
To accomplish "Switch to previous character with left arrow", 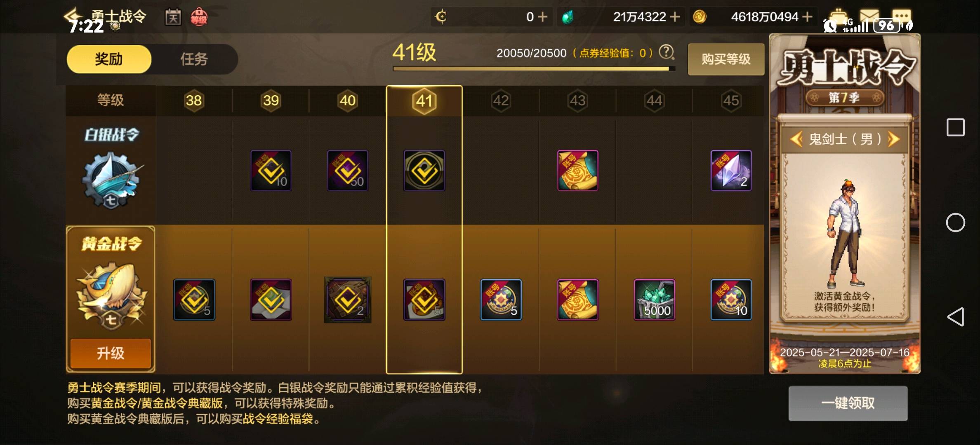I will (x=796, y=139).
